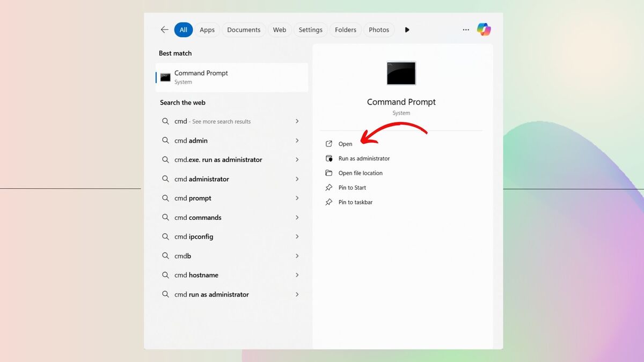The height and width of the screenshot is (362, 644).
Task: Expand the 'cmd ipconfig' suggestion chevron
Action: pyautogui.click(x=297, y=237)
